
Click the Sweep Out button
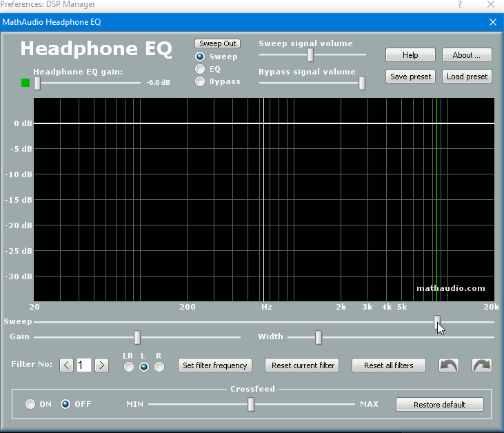click(217, 43)
